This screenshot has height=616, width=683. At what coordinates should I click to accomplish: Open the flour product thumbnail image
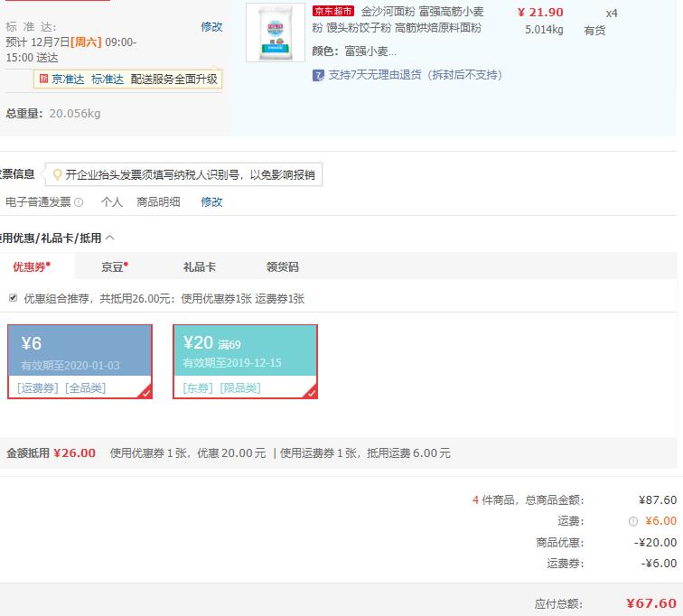[x=276, y=33]
